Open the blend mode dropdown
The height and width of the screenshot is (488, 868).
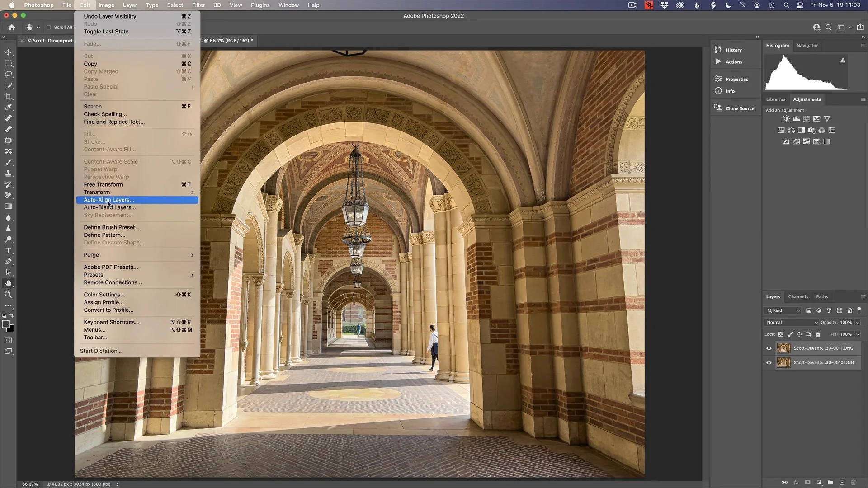click(791, 322)
